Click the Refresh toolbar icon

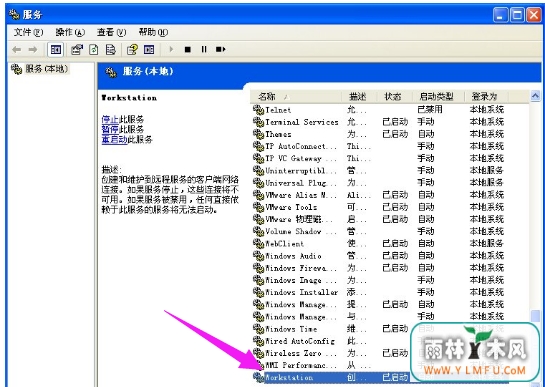click(x=94, y=50)
